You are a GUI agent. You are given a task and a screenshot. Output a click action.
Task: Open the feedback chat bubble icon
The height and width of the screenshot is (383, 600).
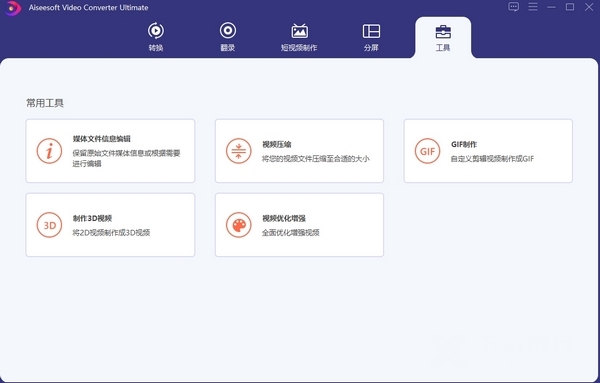514,7
